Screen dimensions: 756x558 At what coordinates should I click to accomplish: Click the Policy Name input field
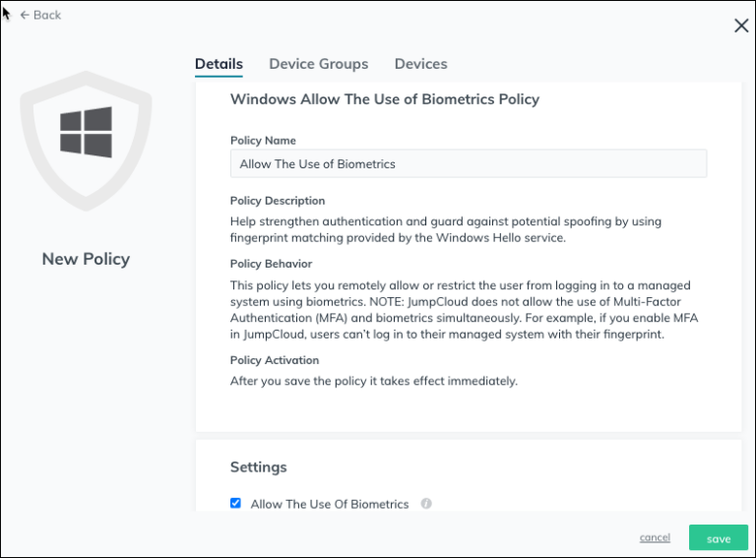click(x=468, y=163)
